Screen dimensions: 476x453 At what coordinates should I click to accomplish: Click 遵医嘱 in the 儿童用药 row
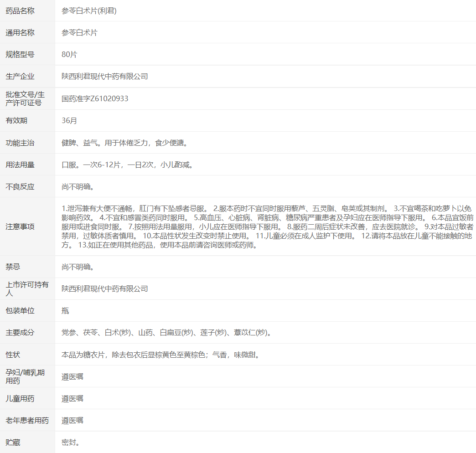72,399
